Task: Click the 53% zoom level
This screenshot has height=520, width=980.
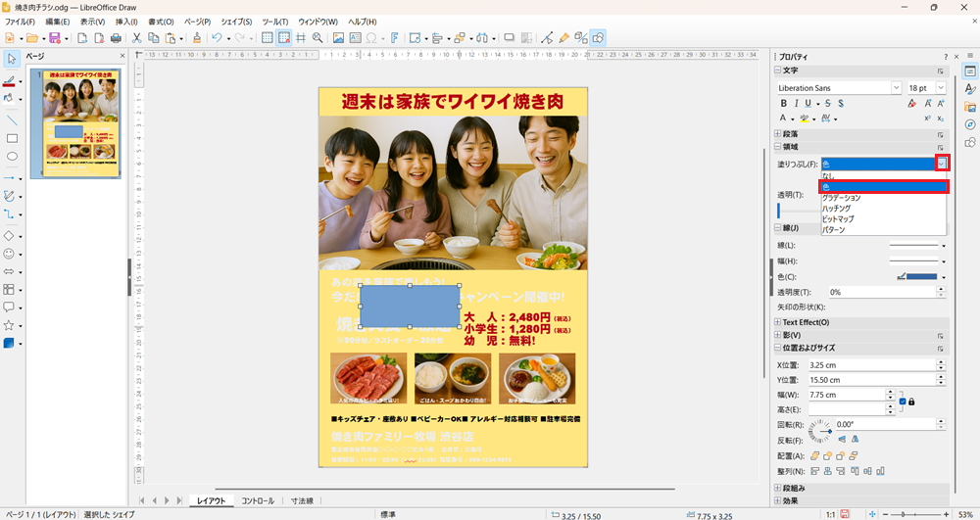Action: click(x=965, y=514)
